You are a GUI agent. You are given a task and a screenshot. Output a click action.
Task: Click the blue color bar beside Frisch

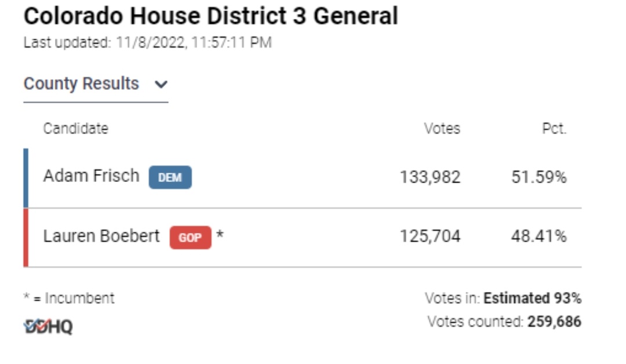pyautogui.click(x=26, y=178)
